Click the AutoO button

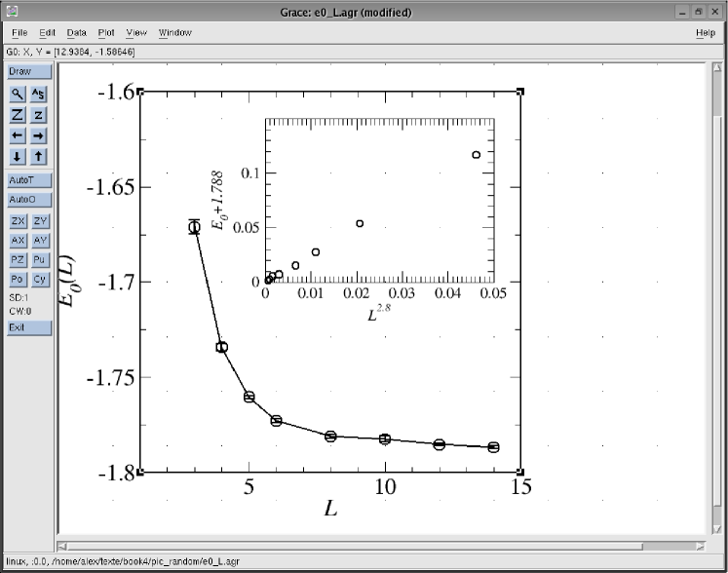pos(29,200)
